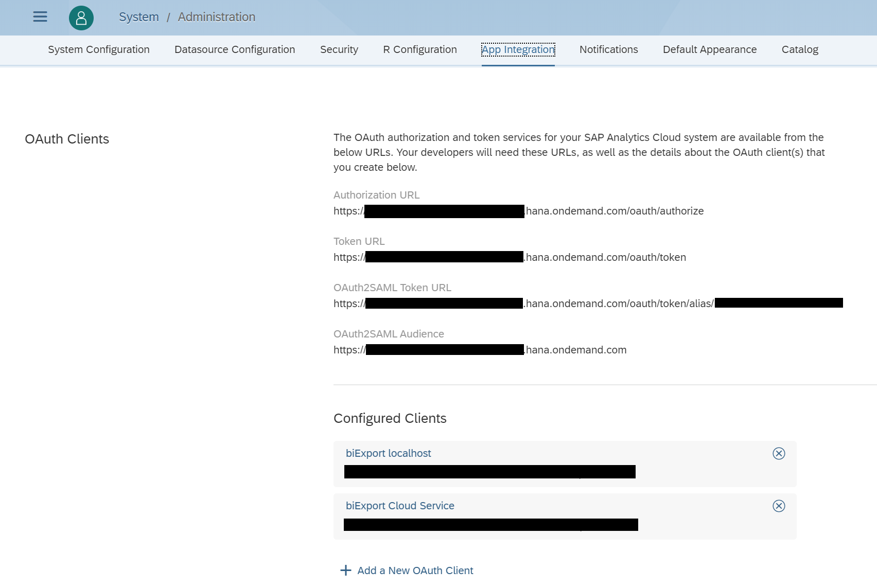Click the System breadcrumb link
877x588 pixels.
click(139, 17)
